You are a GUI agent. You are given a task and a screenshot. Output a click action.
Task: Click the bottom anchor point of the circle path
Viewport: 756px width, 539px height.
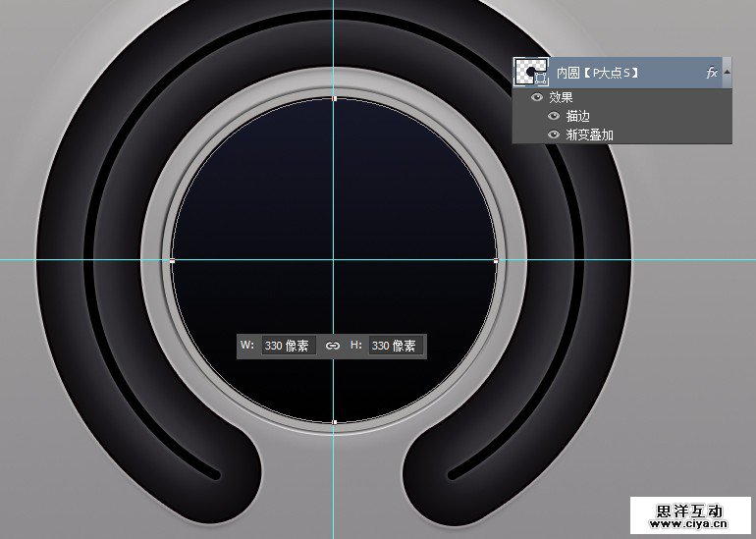[x=335, y=422]
